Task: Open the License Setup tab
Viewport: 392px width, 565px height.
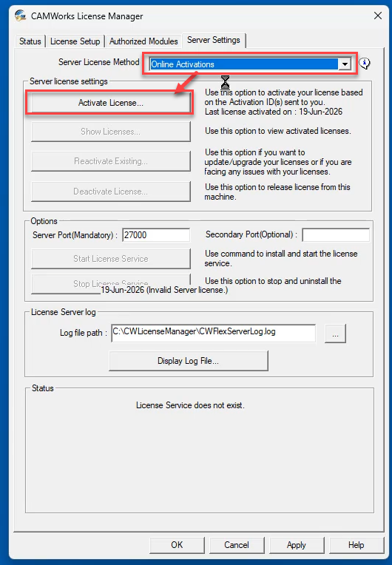Action: click(x=75, y=41)
